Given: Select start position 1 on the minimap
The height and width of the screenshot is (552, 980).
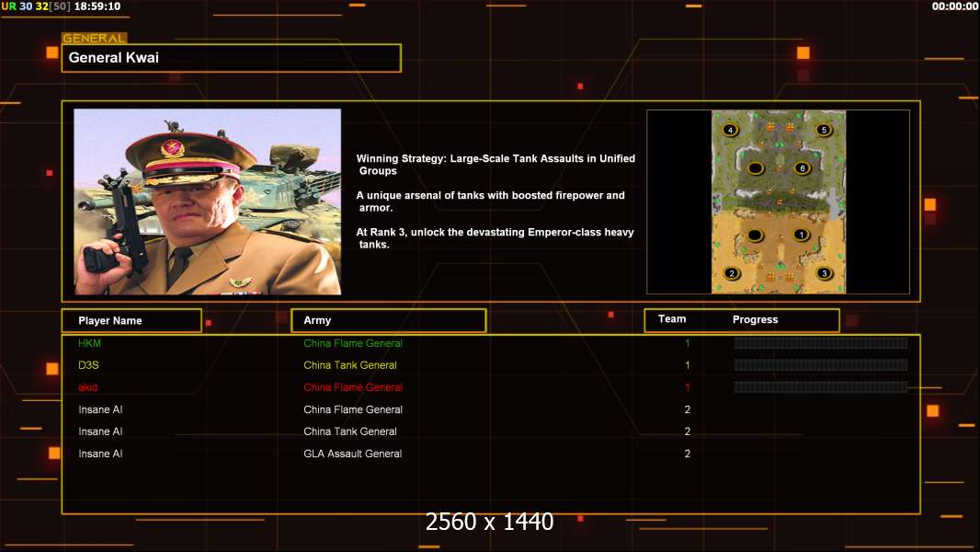Looking at the screenshot, I should (802, 235).
